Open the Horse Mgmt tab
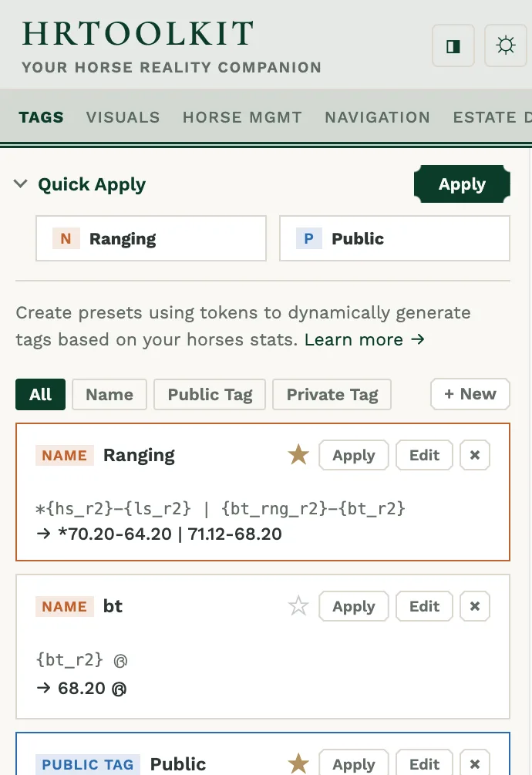532x775 pixels. (242, 117)
